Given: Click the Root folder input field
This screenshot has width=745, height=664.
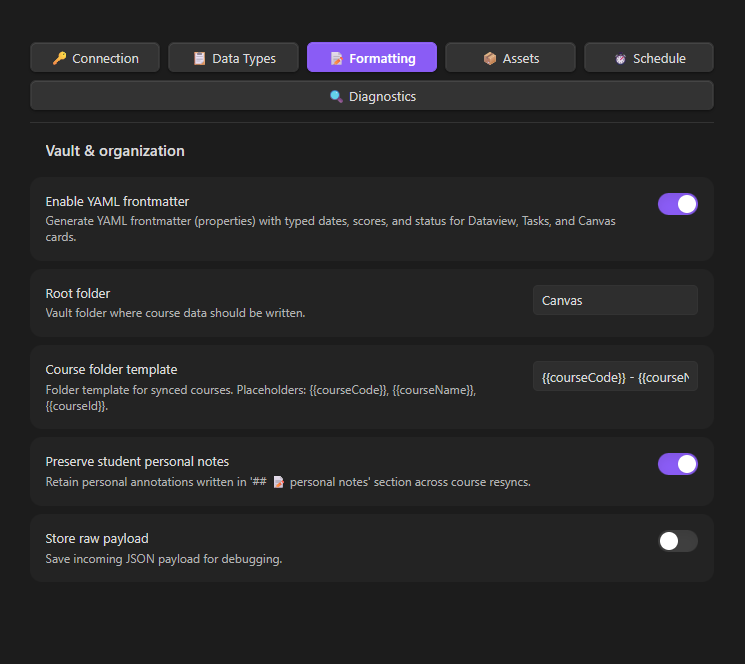Looking at the screenshot, I should pyautogui.click(x=615, y=300).
